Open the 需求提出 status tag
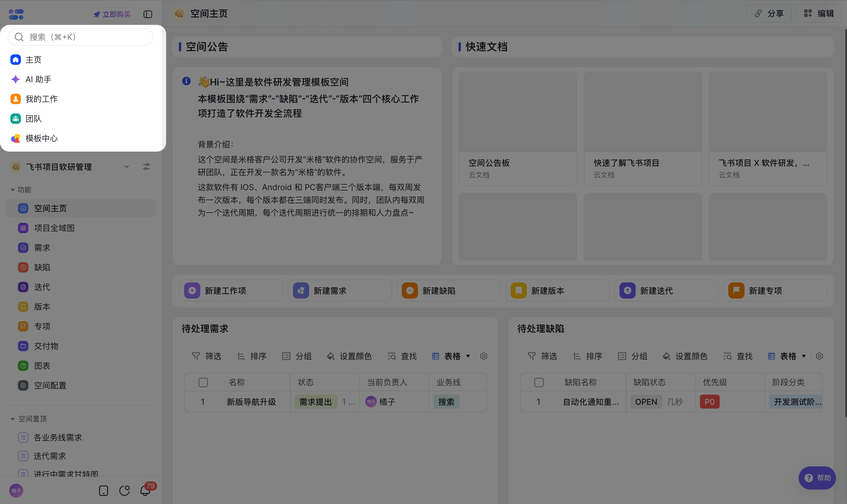 tap(316, 402)
